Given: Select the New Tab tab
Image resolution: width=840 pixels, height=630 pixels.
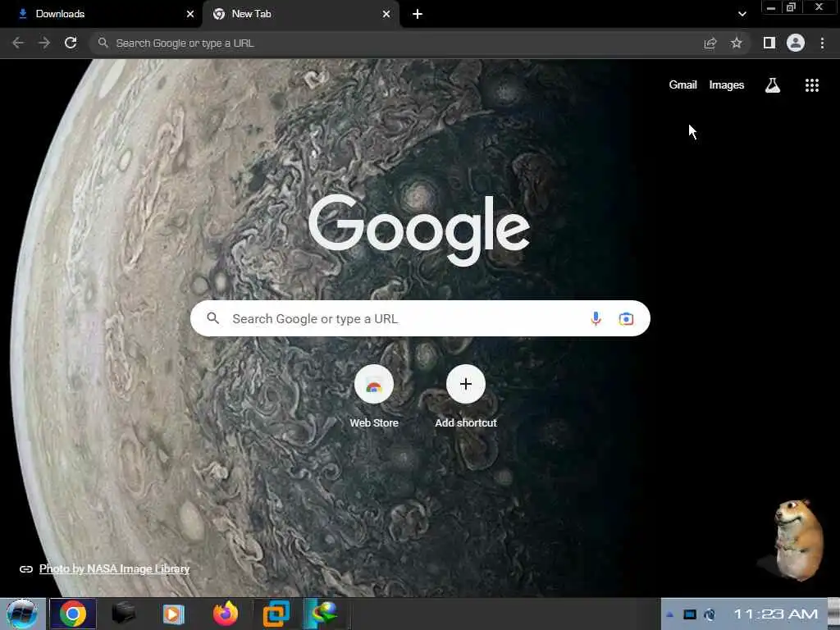Looking at the screenshot, I should coord(301,14).
